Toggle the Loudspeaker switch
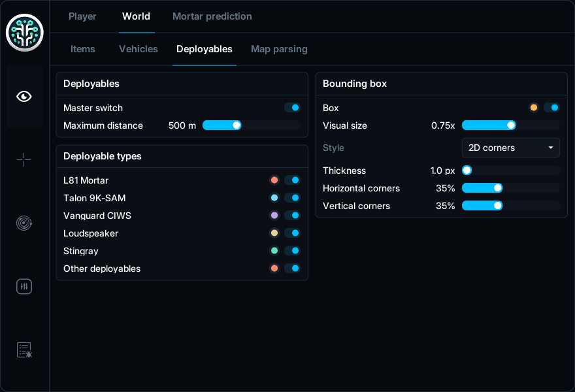 click(x=292, y=233)
